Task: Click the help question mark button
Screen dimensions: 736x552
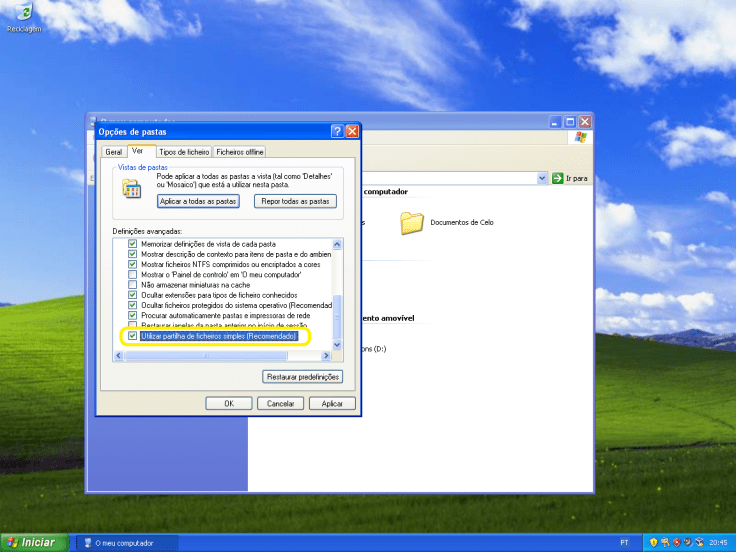Action: pos(336,131)
